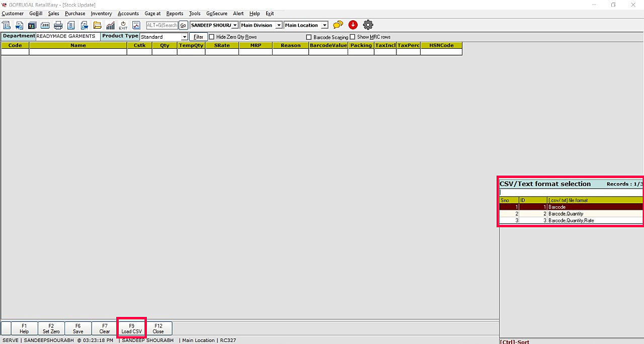This screenshot has height=344, width=644.
Task: Click the HSNCode column header
Action: (441, 45)
